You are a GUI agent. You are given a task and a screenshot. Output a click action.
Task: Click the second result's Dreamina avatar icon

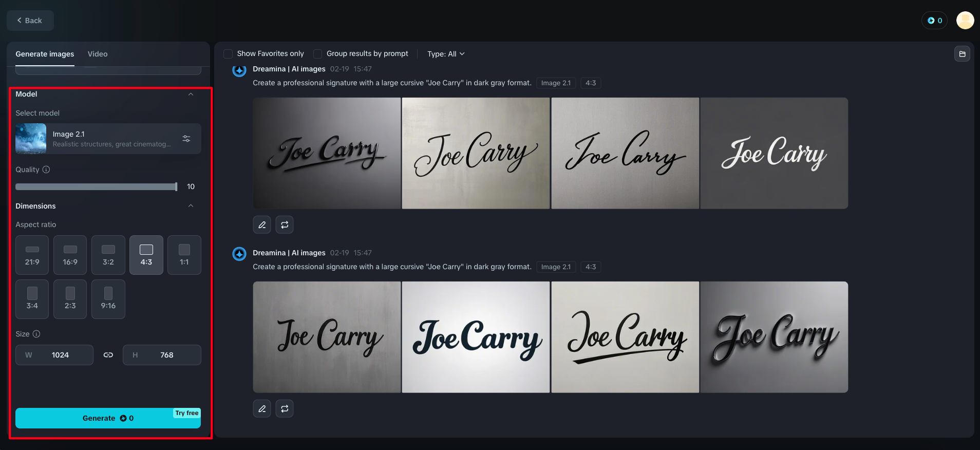(x=239, y=254)
